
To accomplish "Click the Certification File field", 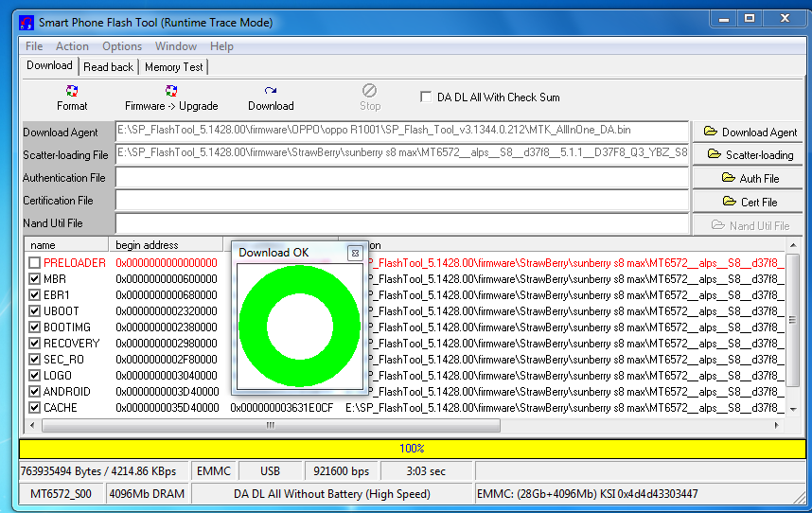I will pyautogui.click(x=402, y=200).
